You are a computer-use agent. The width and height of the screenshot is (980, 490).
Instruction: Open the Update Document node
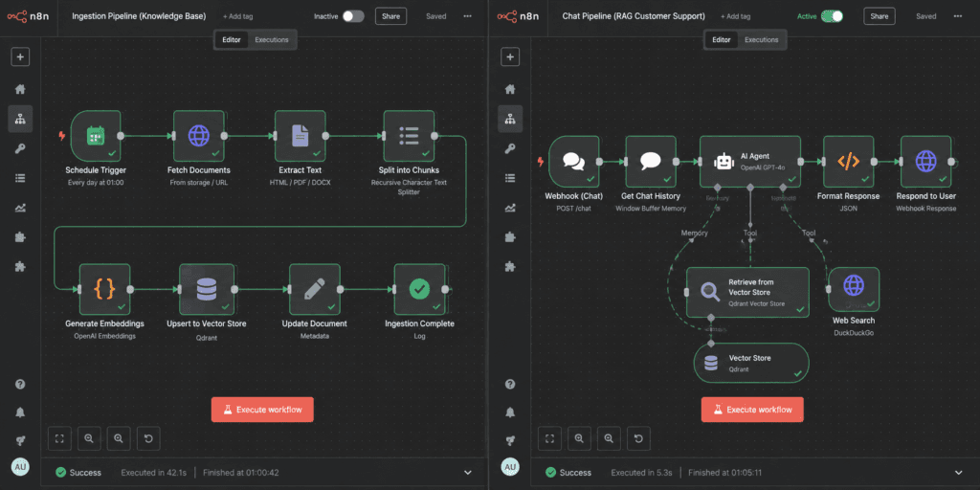(315, 289)
